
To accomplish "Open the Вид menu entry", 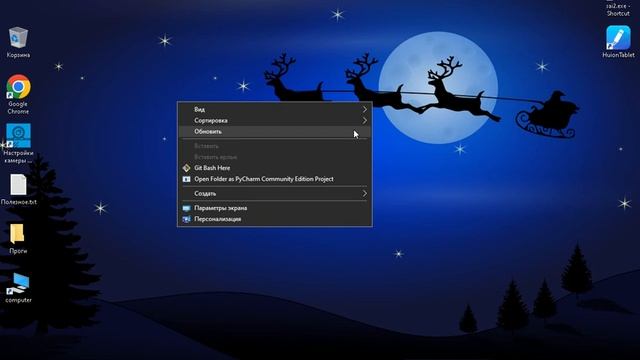I will (x=275, y=109).
